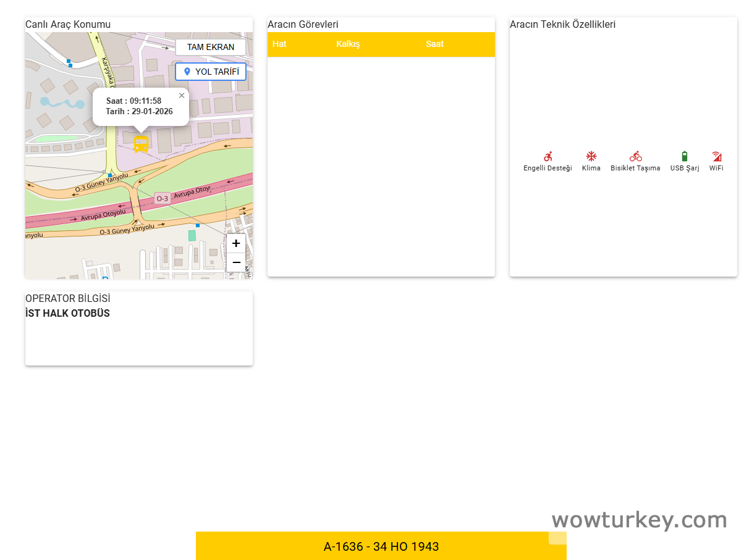Select the Bisiklet Taşıma bicycle icon
The image size is (744, 560).
[635, 156]
